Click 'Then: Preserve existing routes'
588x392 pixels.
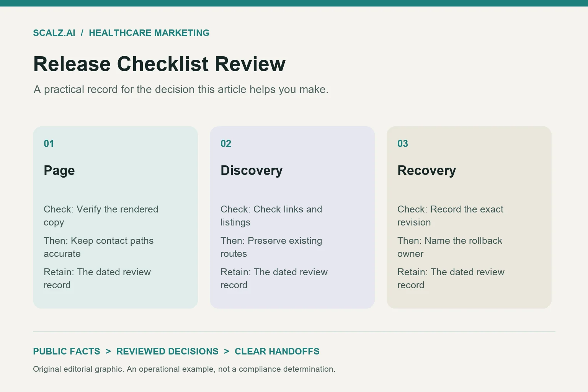coord(271,247)
